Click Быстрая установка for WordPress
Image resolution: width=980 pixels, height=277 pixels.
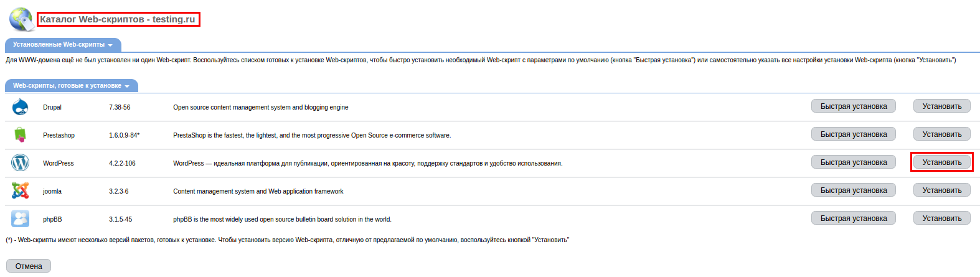[853, 162]
